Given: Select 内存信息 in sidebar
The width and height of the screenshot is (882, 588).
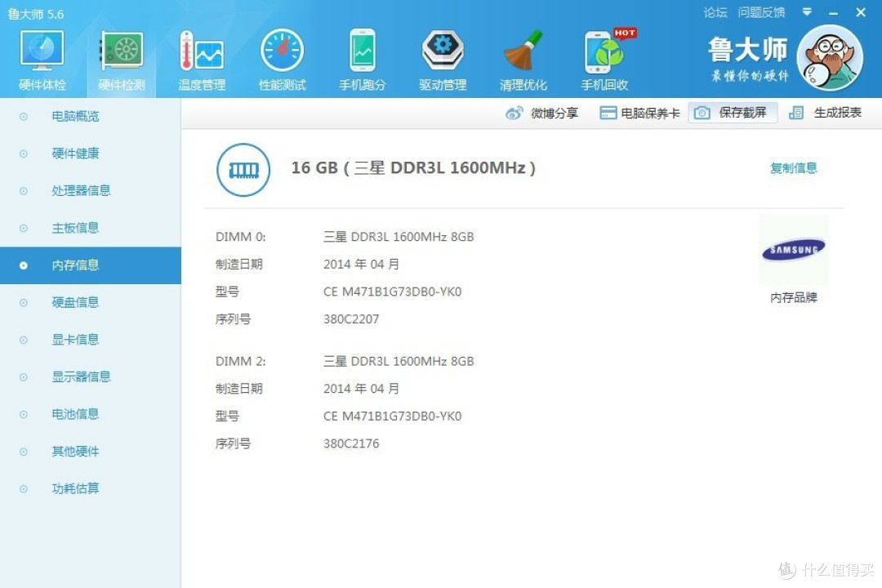Looking at the screenshot, I should [91, 265].
